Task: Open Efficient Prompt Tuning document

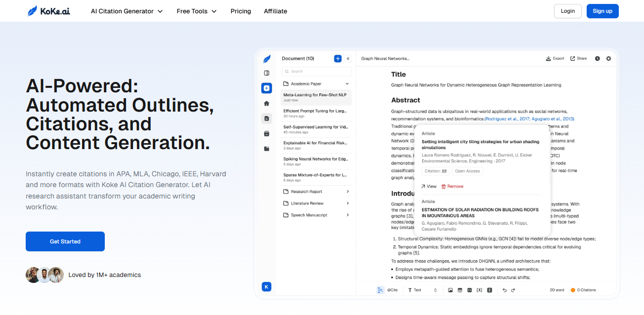Action: click(316, 114)
